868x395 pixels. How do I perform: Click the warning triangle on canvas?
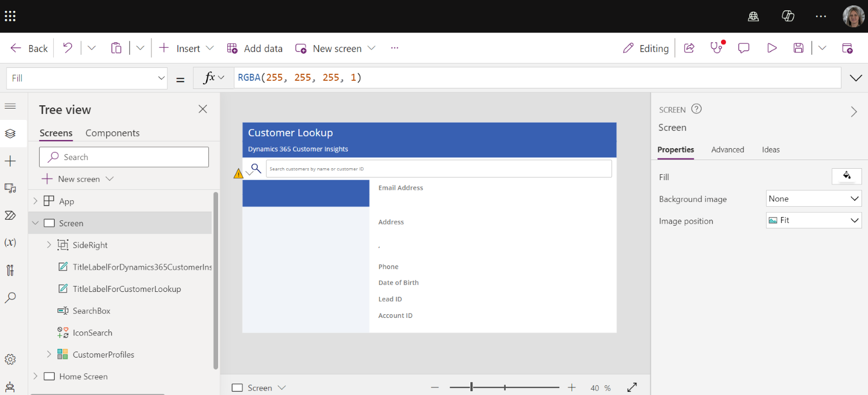tap(238, 174)
